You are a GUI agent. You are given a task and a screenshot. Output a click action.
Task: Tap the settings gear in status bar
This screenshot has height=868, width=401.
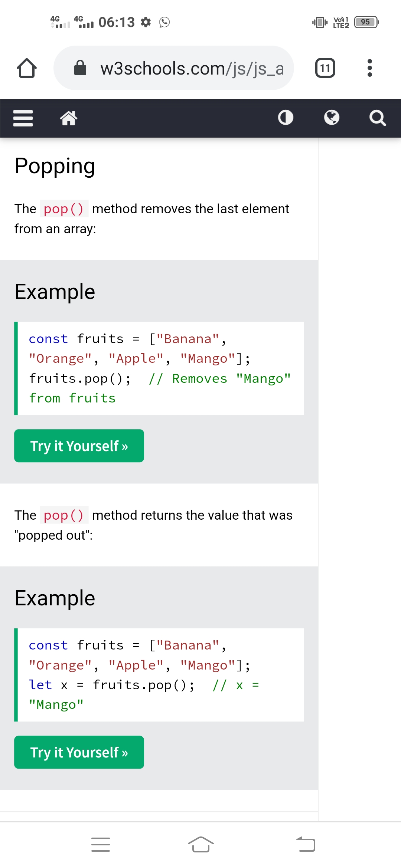pos(146,22)
